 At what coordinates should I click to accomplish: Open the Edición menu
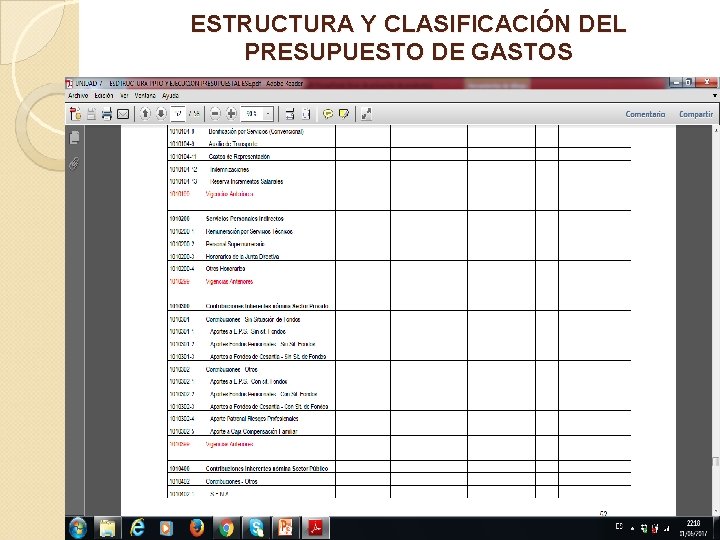click(104, 96)
